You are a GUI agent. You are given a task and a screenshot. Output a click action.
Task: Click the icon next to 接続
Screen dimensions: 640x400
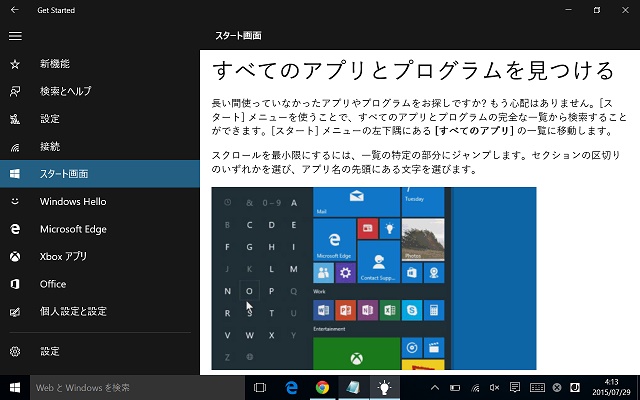(15, 147)
